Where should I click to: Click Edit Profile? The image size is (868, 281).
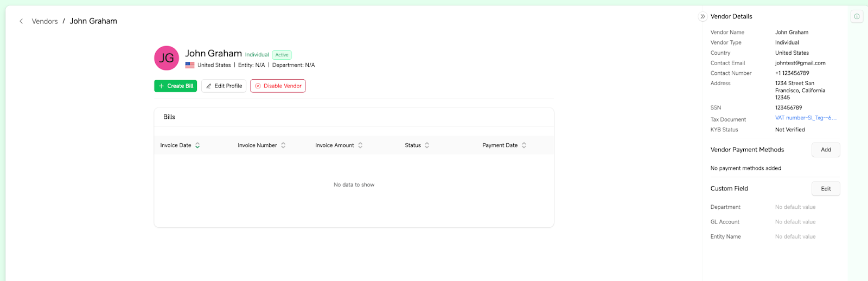pos(224,86)
